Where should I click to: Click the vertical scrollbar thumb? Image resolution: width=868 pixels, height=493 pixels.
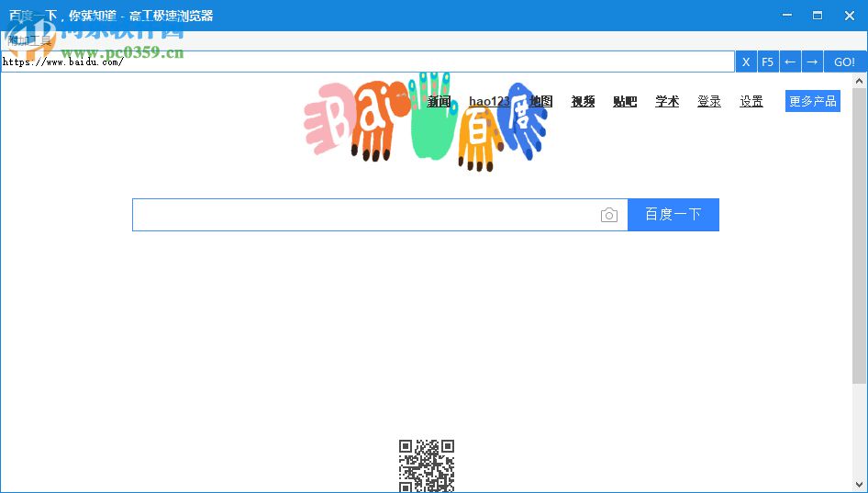[859, 235]
